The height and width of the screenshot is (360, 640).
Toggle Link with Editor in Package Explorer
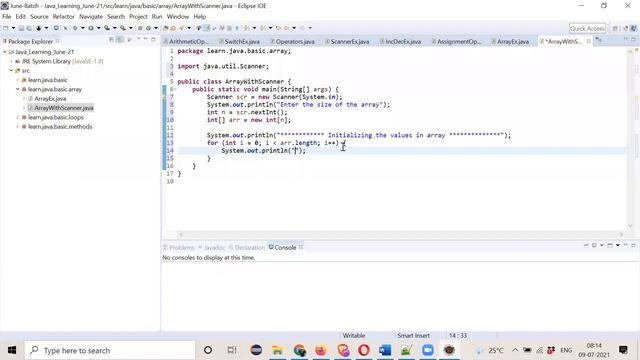(120, 40)
